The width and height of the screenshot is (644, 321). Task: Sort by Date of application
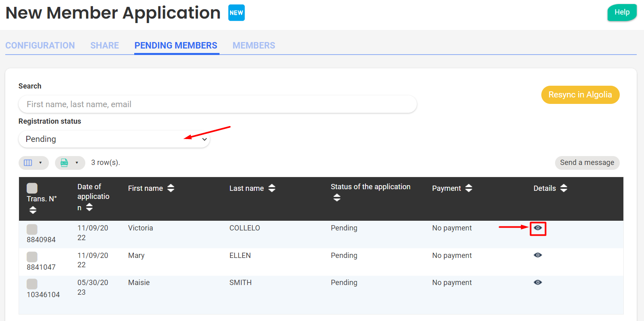(89, 207)
